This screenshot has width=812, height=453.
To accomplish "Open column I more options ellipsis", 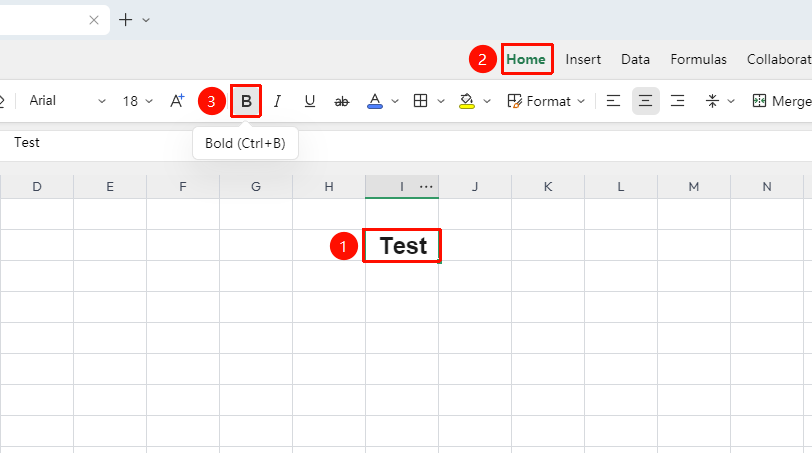I will (x=426, y=187).
